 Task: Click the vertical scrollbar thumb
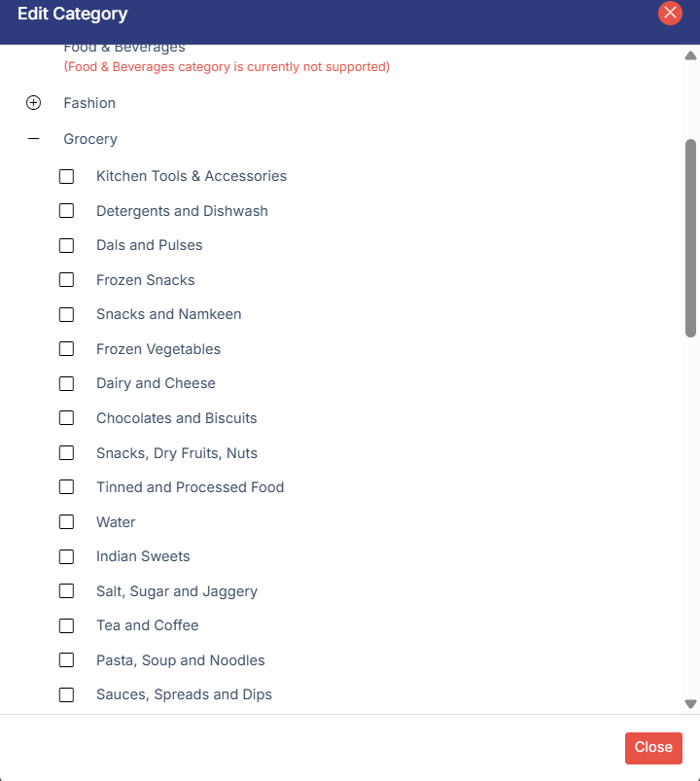(691, 238)
